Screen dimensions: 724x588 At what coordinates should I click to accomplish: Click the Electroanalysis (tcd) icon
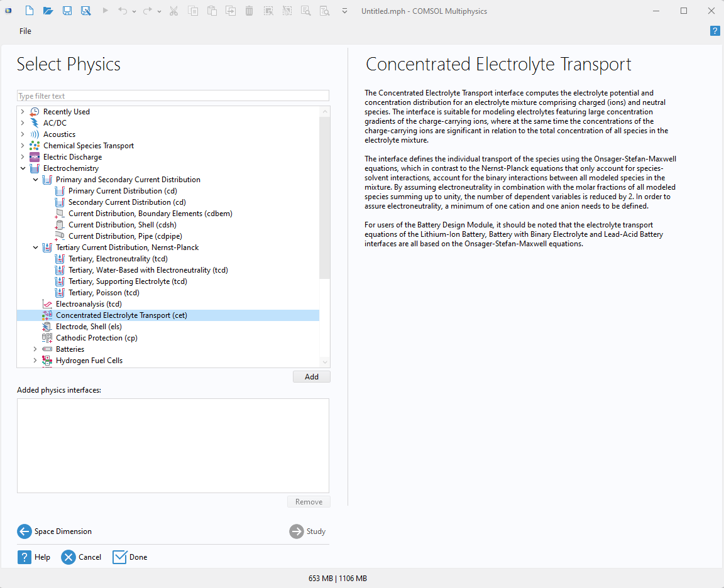47,304
